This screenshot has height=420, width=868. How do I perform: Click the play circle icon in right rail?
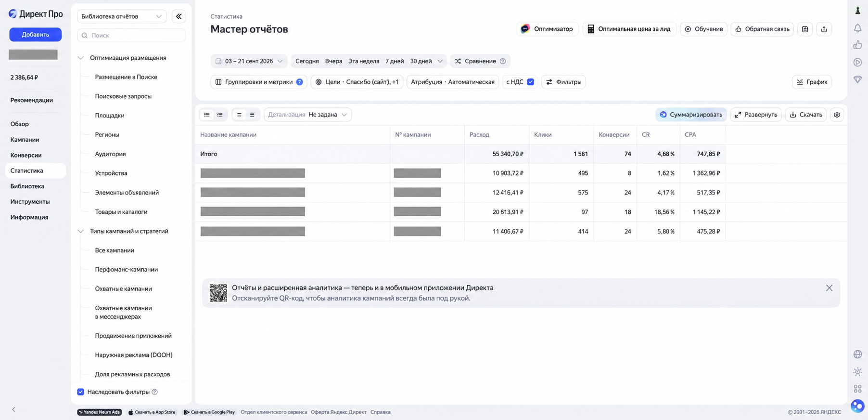(857, 62)
